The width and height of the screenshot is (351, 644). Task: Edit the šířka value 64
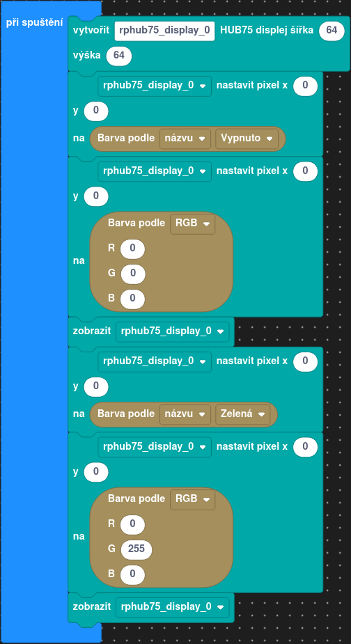pos(331,31)
